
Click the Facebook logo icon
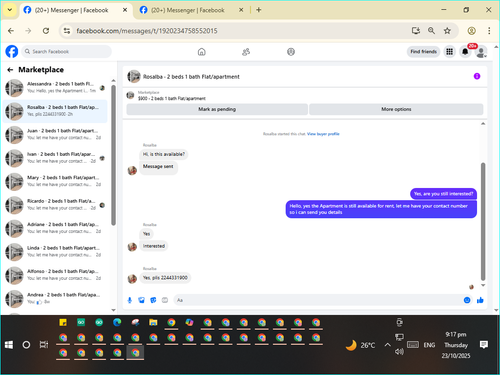tap(12, 52)
